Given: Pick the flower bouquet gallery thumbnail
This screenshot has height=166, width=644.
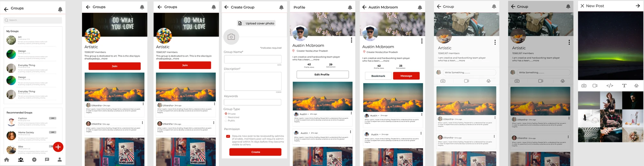Looking at the screenshot, I should [633, 135].
